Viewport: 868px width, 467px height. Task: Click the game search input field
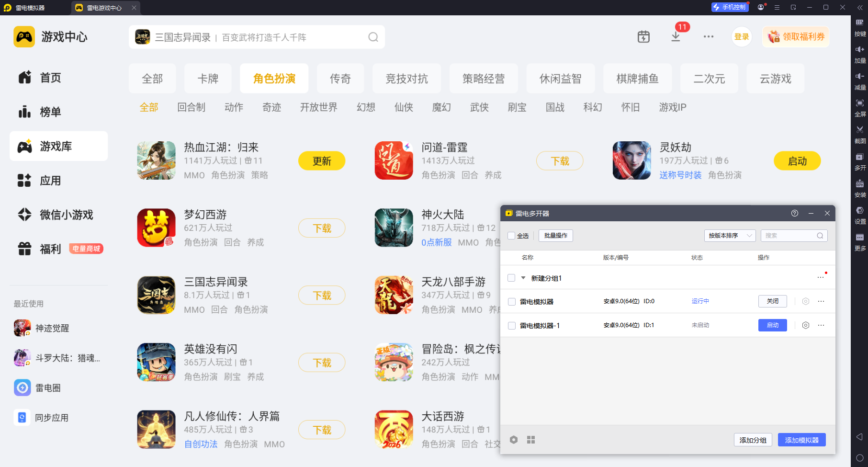click(x=257, y=37)
